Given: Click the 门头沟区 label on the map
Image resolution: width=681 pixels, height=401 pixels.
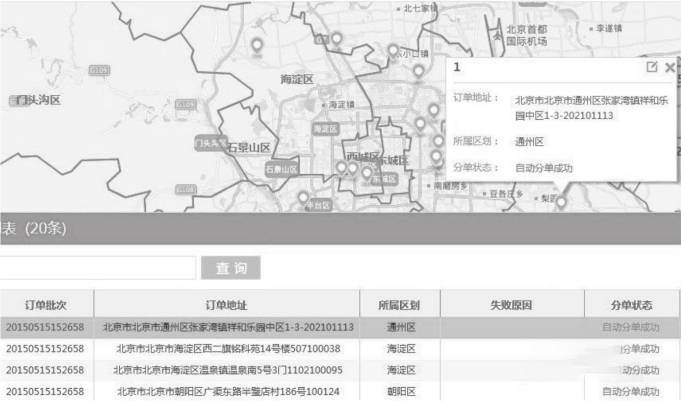Looking at the screenshot, I should (38, 100).
